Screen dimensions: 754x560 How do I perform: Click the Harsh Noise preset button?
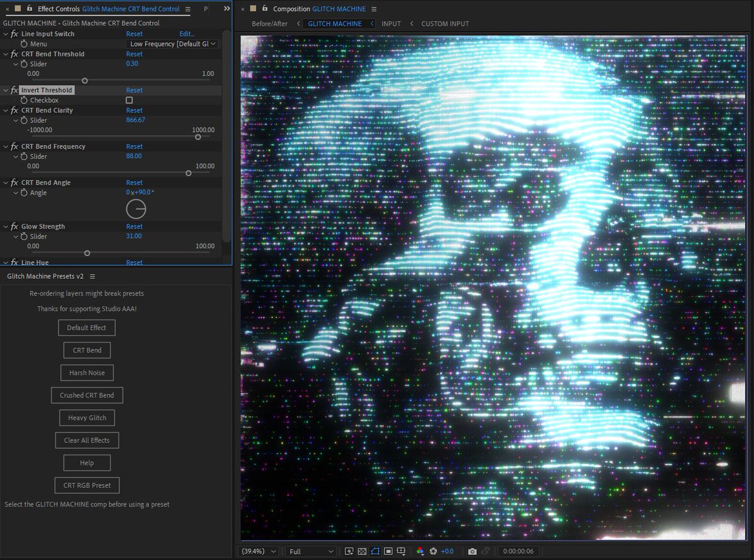pos(87,373)
